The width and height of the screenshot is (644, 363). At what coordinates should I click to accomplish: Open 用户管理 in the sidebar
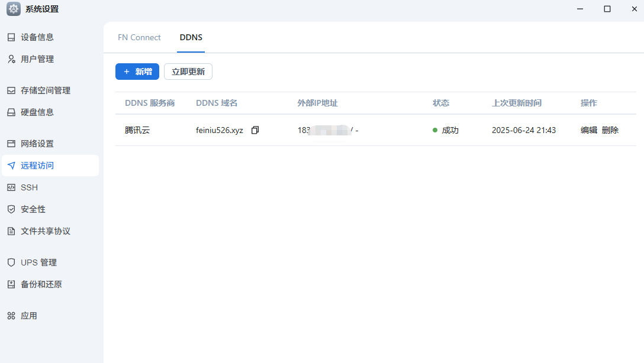pyautogui.click(x=50, y=59)
